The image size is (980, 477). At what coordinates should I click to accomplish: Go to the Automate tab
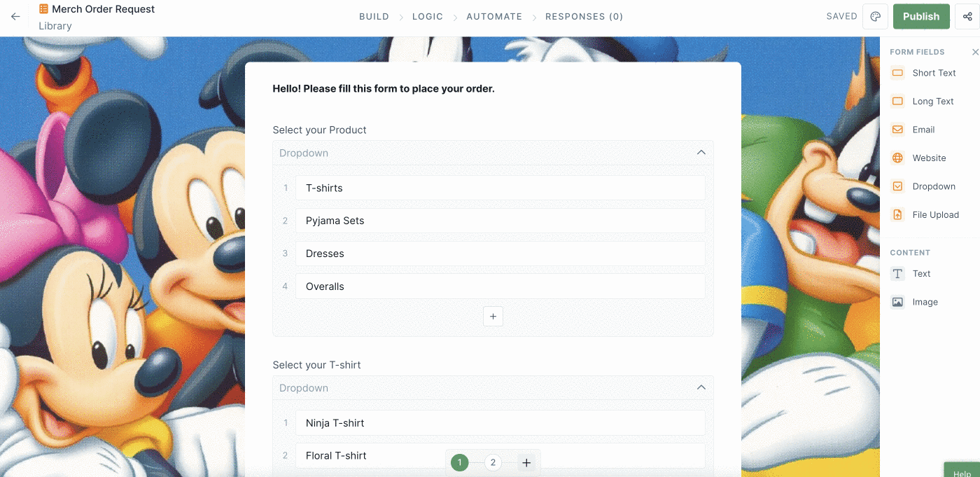click(494, 17)
